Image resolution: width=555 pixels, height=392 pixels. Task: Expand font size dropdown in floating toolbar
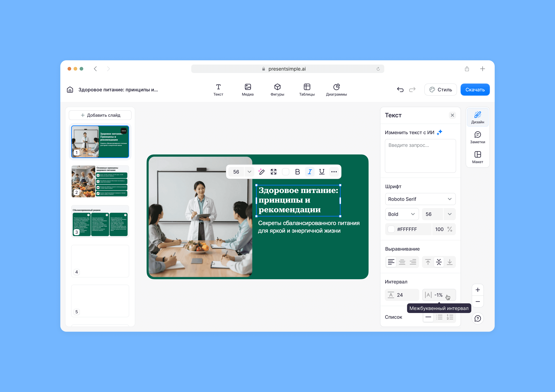click(x=249, y=172)
